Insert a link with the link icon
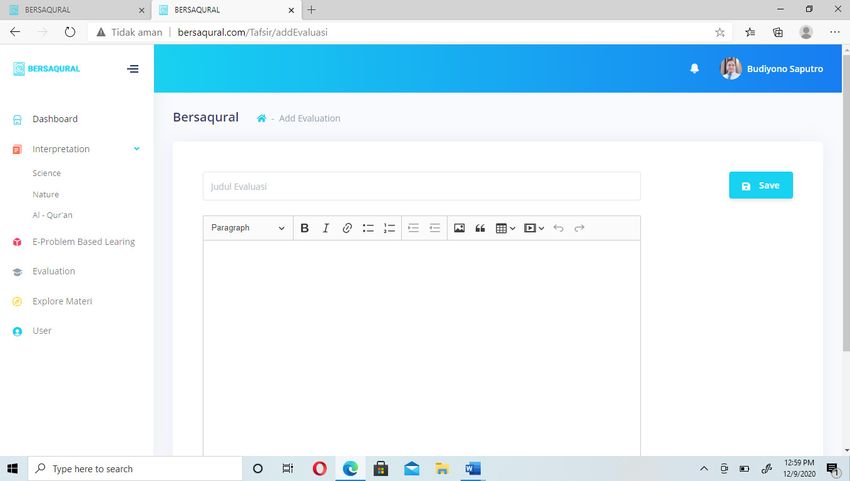The image size is (850, 481). (x=347, y=228)
